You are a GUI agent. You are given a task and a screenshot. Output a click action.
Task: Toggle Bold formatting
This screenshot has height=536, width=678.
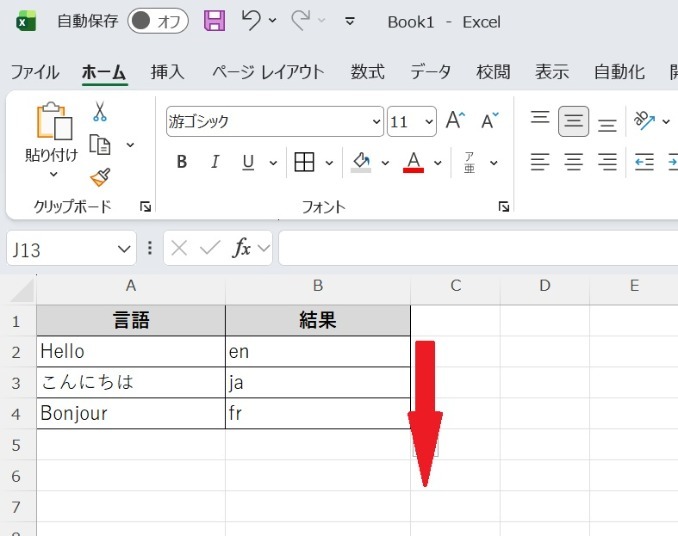point(182,162)
